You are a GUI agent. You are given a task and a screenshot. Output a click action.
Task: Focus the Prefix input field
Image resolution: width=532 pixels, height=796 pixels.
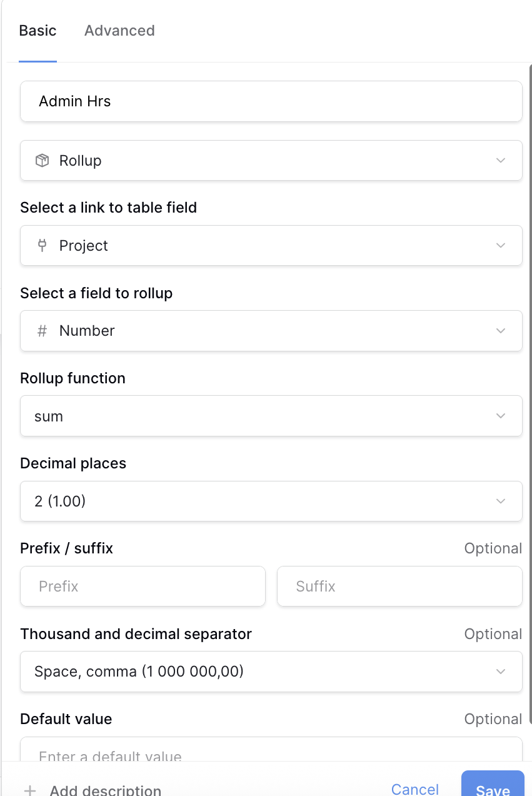point(143,587)
